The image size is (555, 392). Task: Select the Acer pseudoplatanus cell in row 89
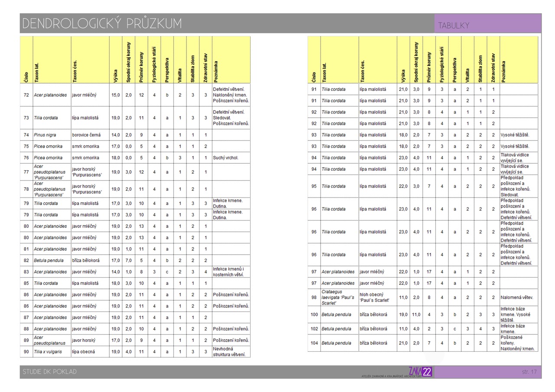(x=52, y=340)
